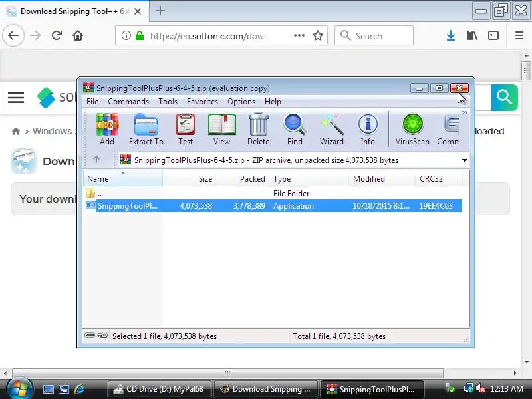Click Show Desktop quick launch icon
The image size is (532, 399).
48,389
